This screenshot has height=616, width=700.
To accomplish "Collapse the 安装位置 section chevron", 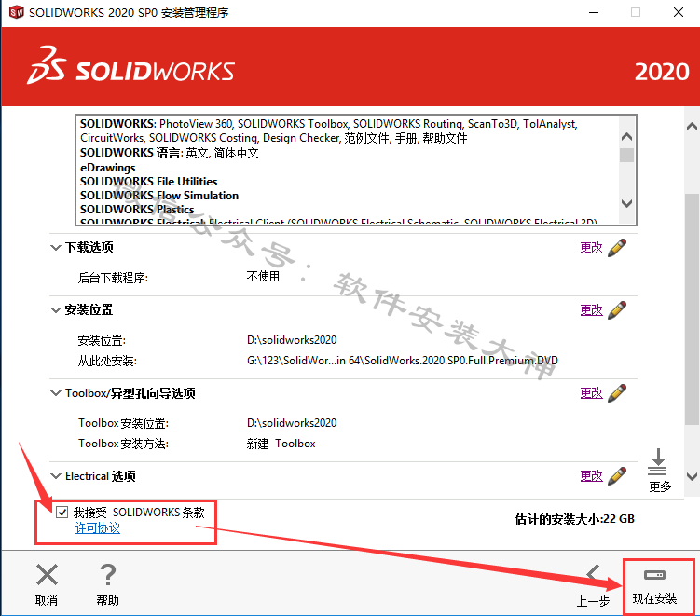I will point(55,309).
